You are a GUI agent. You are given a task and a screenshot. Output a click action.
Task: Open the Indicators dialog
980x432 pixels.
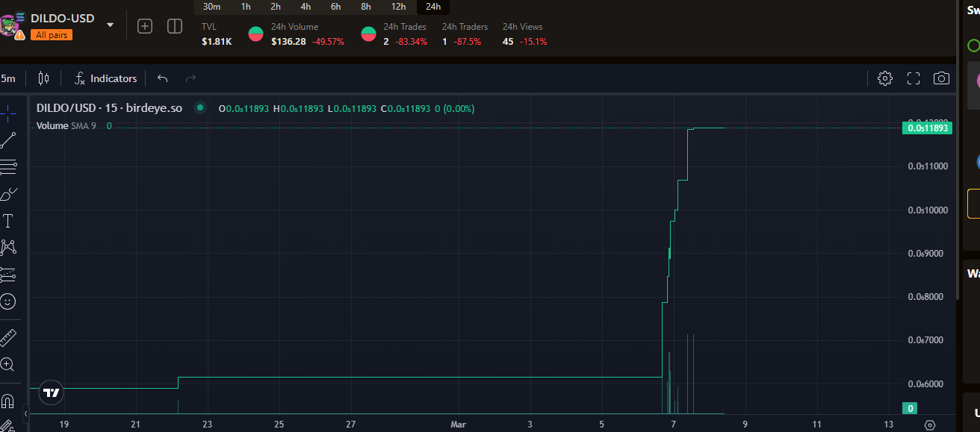click(105, 78)
